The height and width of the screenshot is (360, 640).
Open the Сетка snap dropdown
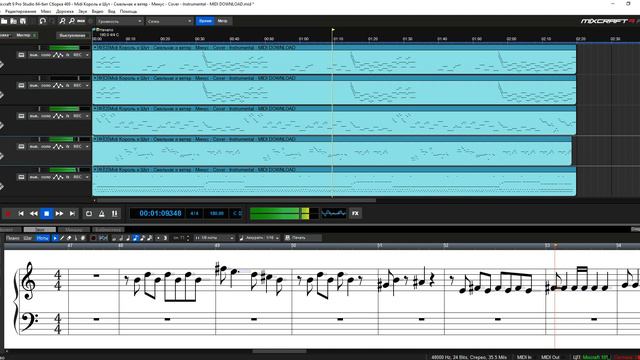tap(169, 21)
